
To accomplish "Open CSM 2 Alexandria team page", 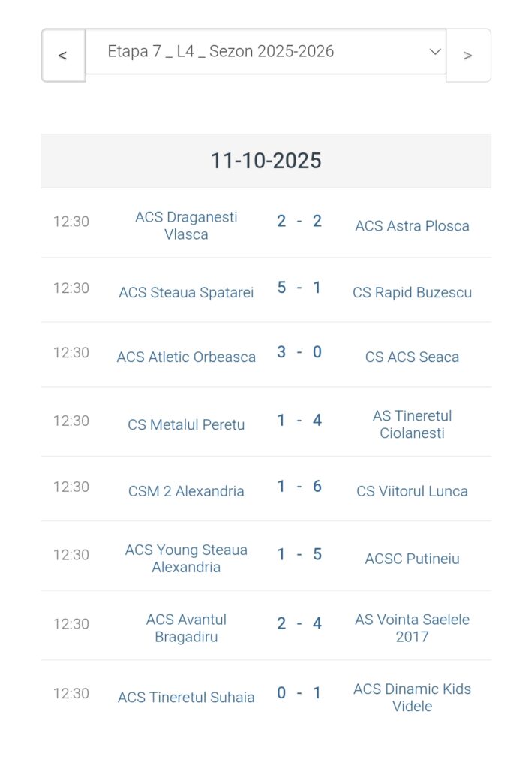I will point(186,492).
